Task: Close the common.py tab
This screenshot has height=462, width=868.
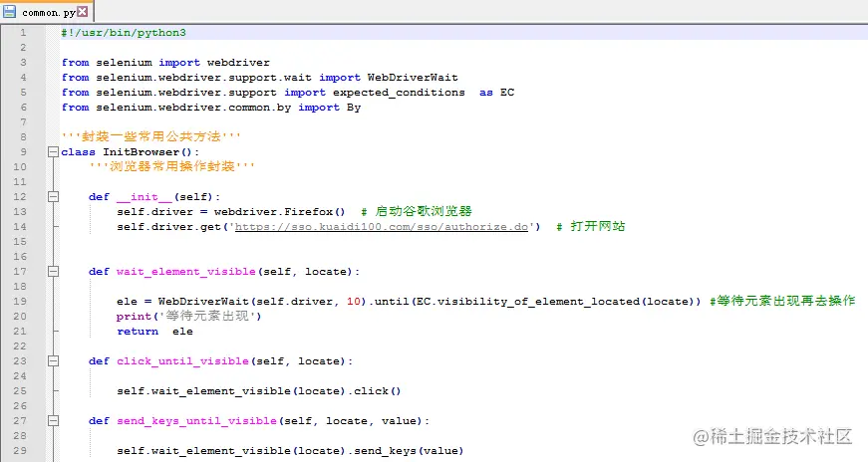Action: click(83, 11)
